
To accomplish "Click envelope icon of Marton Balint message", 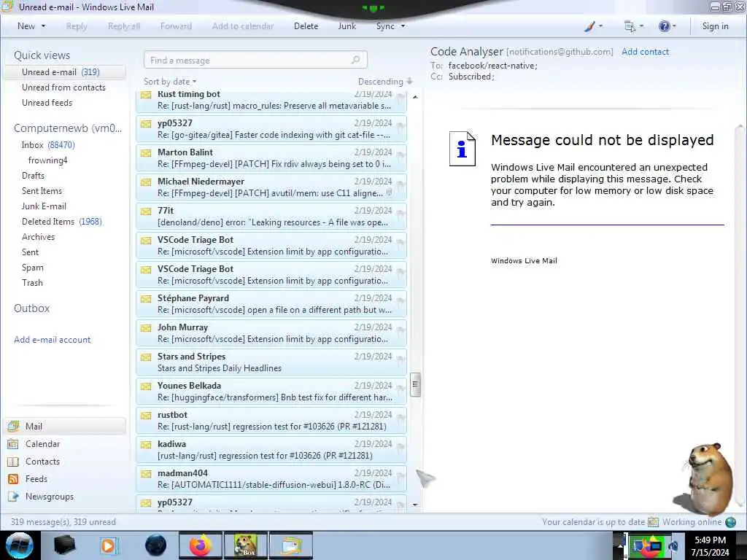I will (146, 153).
